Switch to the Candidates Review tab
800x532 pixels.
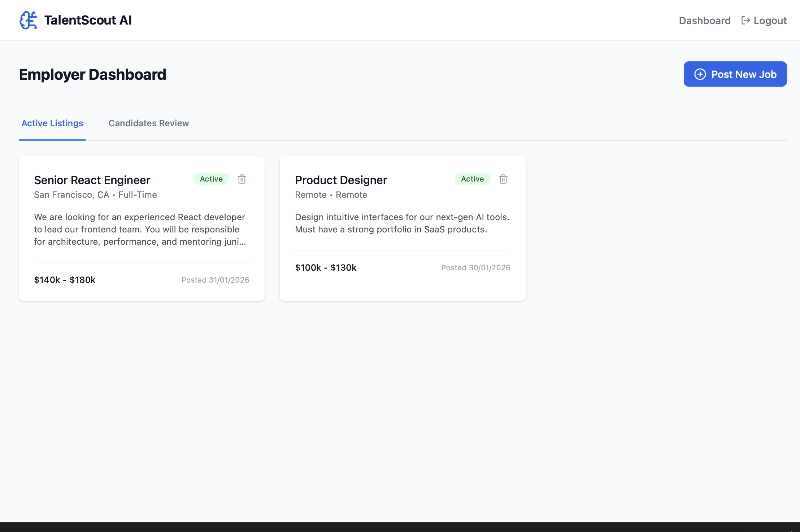click(149, 123)
